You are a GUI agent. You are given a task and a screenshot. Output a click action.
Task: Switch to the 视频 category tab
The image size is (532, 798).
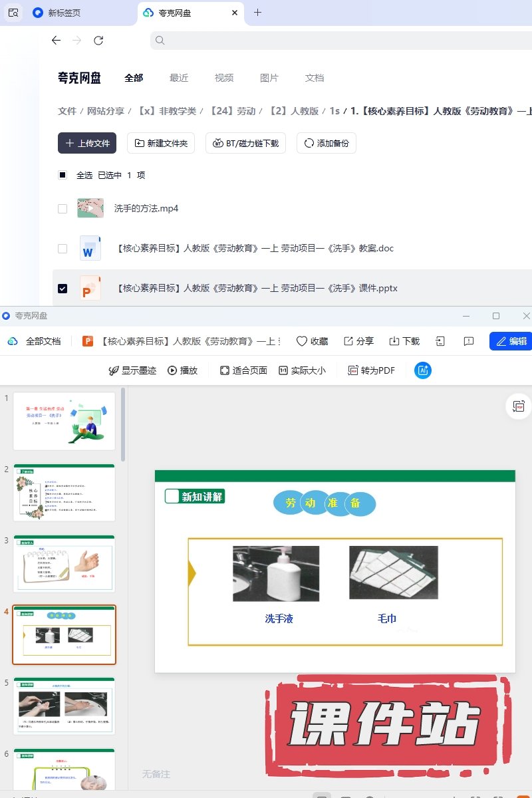tap(224, 78)
